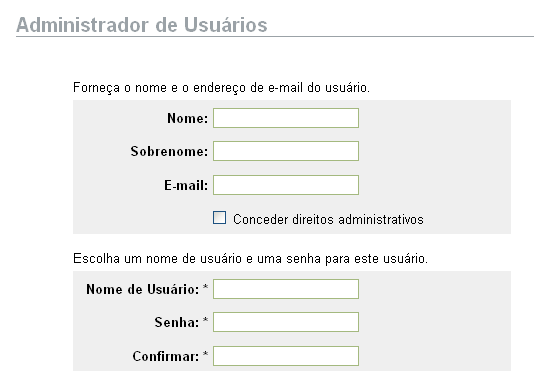Focus the Senha password field
534x386 pixels.
pos(286,322)
